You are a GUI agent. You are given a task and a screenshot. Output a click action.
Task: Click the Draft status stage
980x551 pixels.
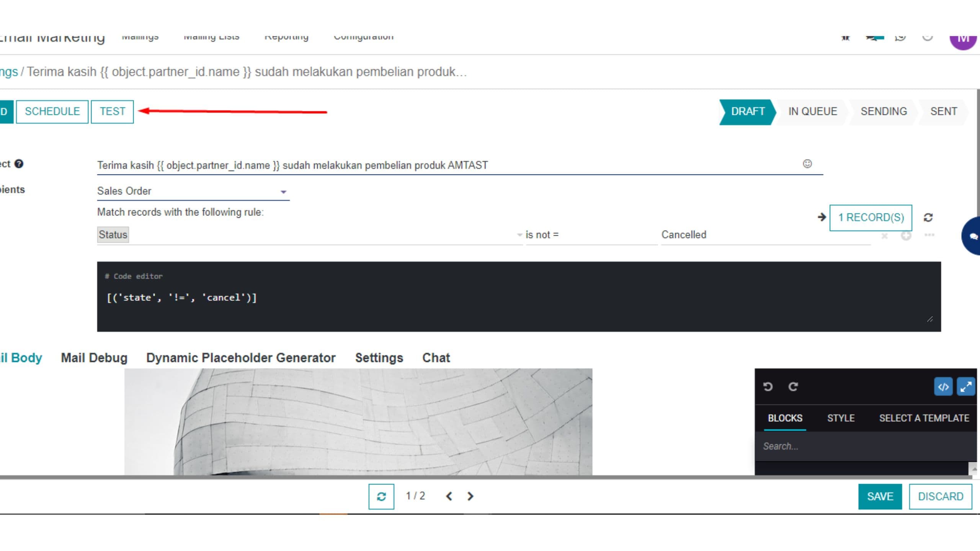(x=748, y=111)
